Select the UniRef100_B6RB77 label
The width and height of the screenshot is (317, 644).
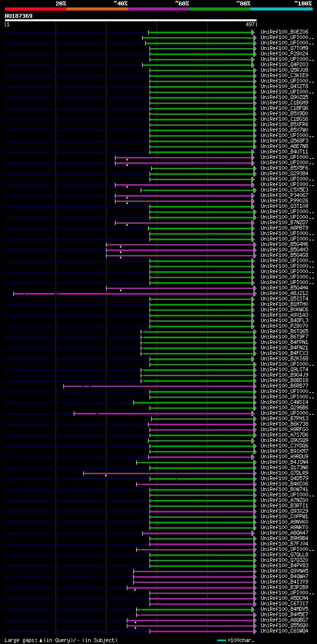click(x=285, y=386)
